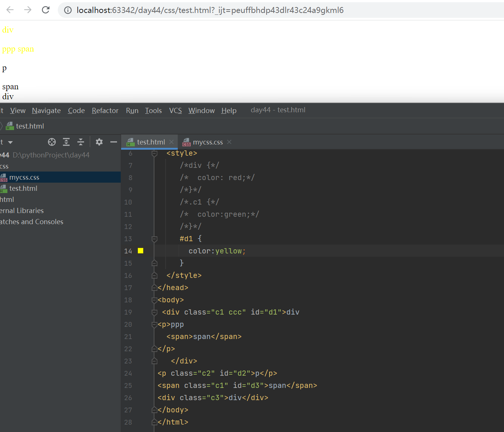Screen dimensions: 504x432
Task: Select Scratches and Consoles node
Action: click(x=31, y=222)
